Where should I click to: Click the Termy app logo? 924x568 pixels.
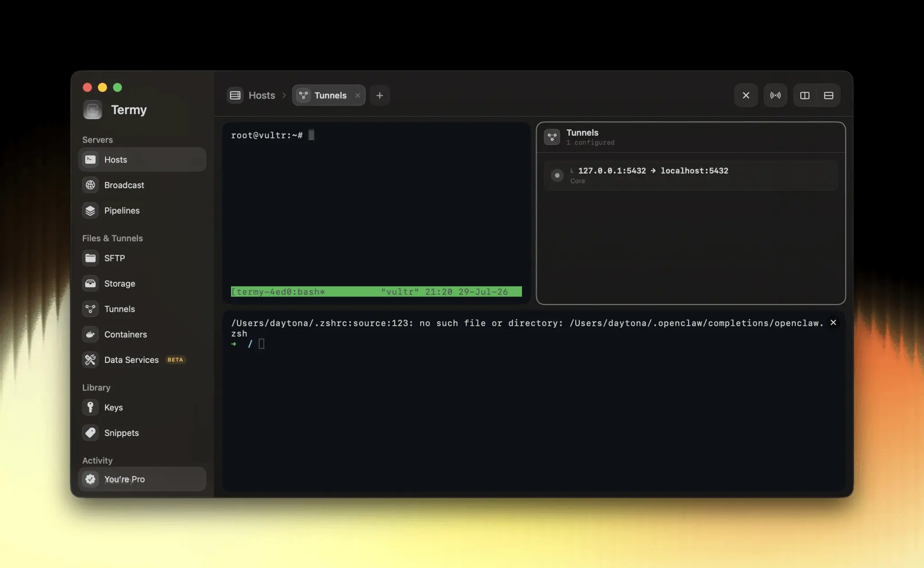point(92,110)
